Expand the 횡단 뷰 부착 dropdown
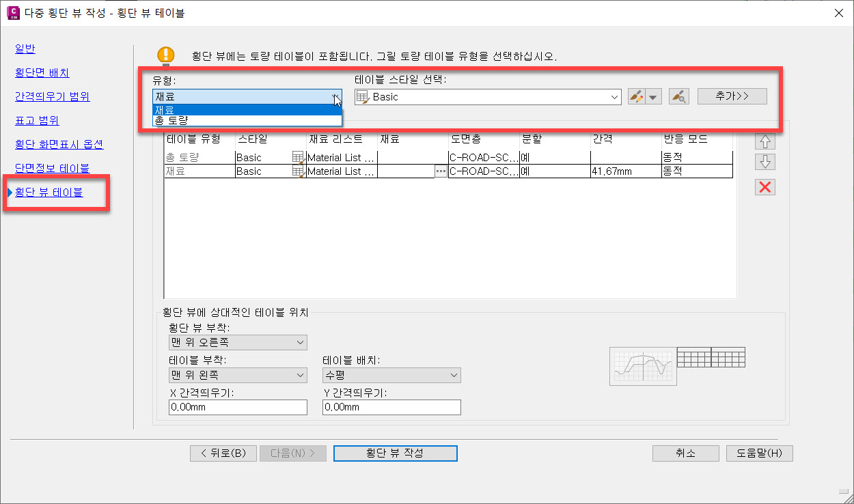 click(238, 342)
